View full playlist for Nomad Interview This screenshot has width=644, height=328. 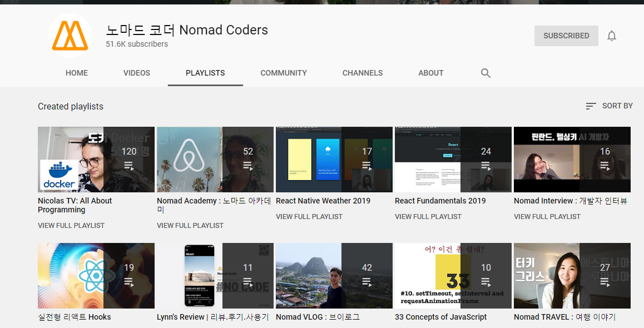point(547,217)
